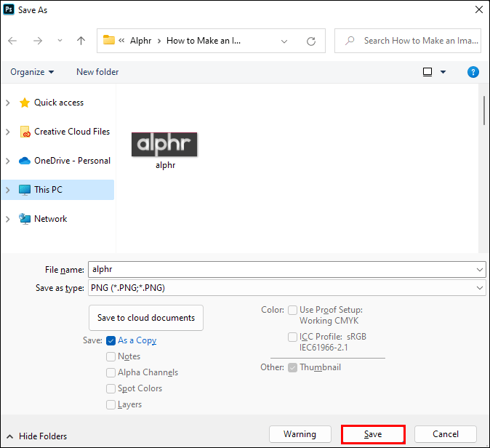
Task: Enable the Use Proof Setup checkbox
Action: [x=292, y=310]
